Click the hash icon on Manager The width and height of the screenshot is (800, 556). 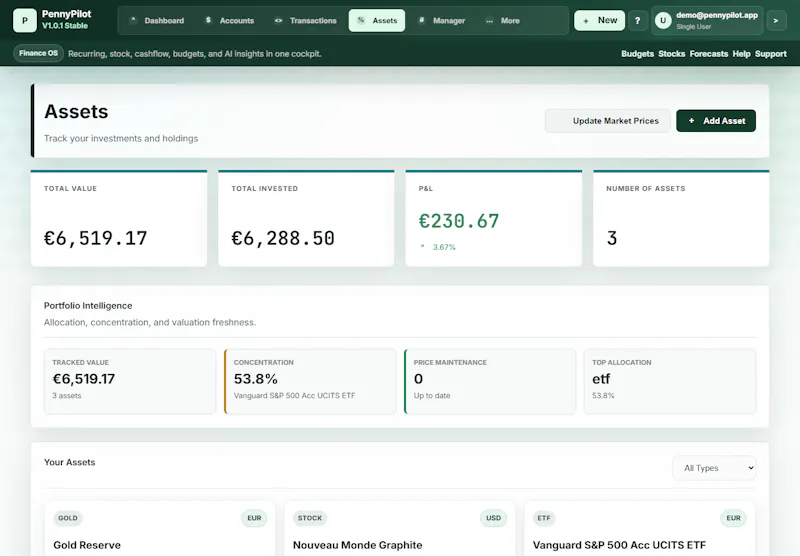click(421, 20)
